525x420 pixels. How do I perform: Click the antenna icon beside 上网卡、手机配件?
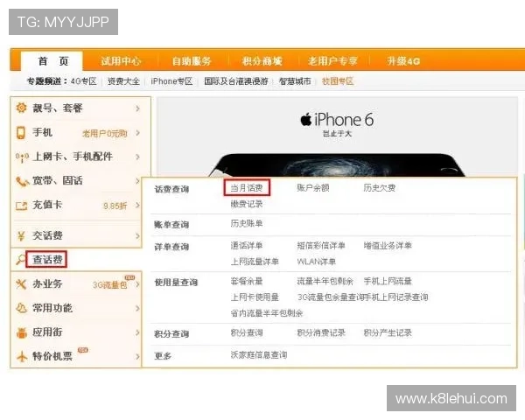pos(22,157)
